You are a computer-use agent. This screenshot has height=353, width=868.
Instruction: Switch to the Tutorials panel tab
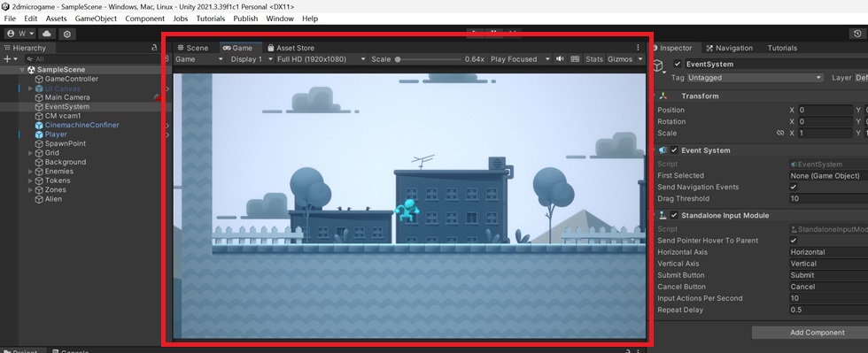click(x=782, y=48)
